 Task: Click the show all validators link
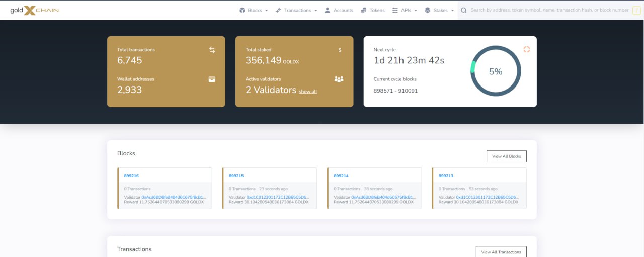(x=308, y=92)
